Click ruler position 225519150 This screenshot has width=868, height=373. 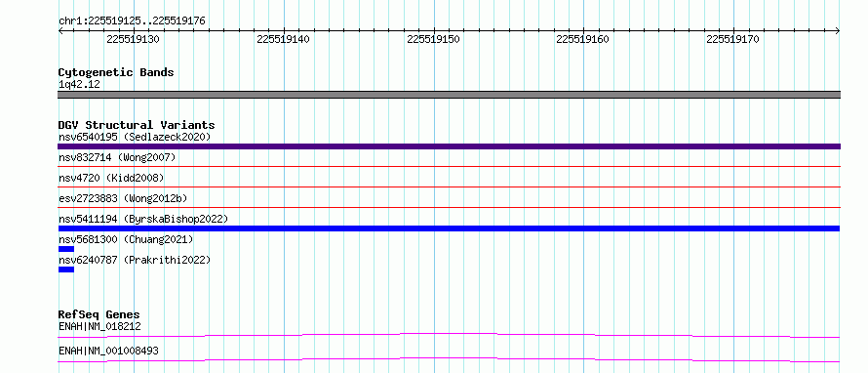(x=433, y=39)
